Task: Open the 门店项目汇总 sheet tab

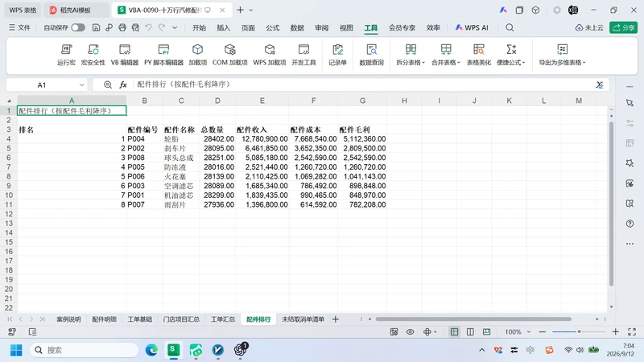Action: 181,319
